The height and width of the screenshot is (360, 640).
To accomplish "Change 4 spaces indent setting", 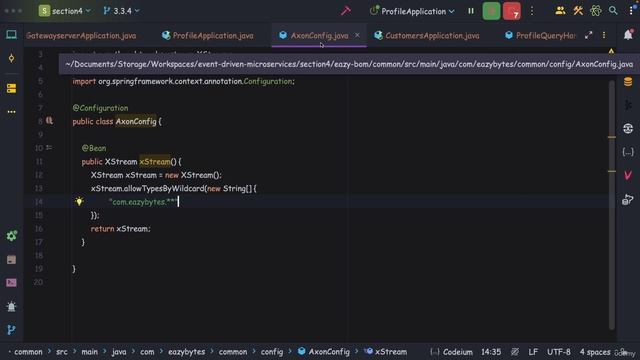I will pos(595,352).
